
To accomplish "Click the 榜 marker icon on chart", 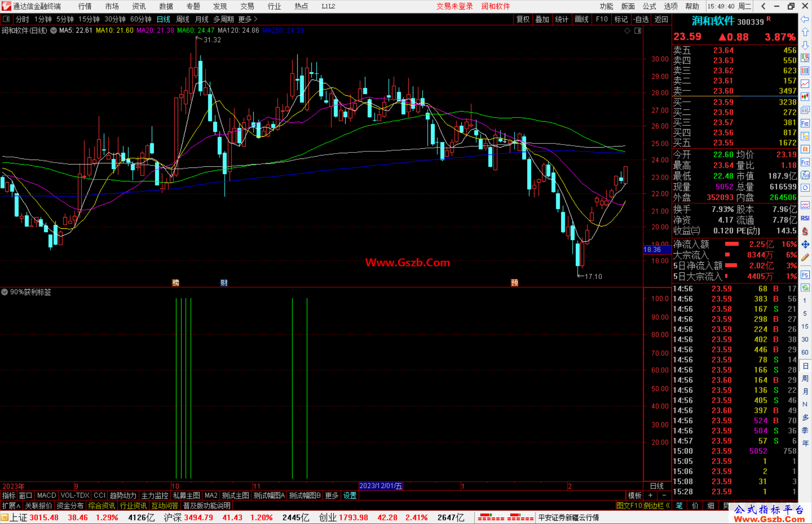I will (176, 282).
